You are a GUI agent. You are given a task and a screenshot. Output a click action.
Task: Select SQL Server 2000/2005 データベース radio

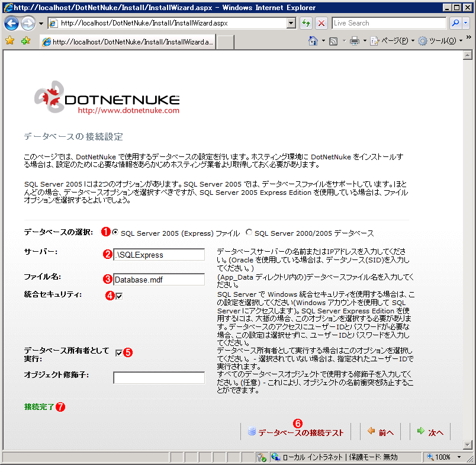point(249,232)
